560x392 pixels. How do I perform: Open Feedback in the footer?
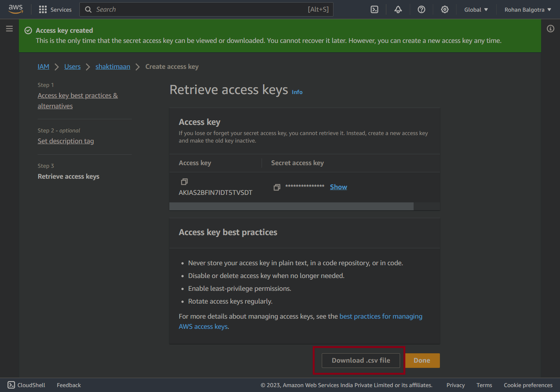[69, 385]
